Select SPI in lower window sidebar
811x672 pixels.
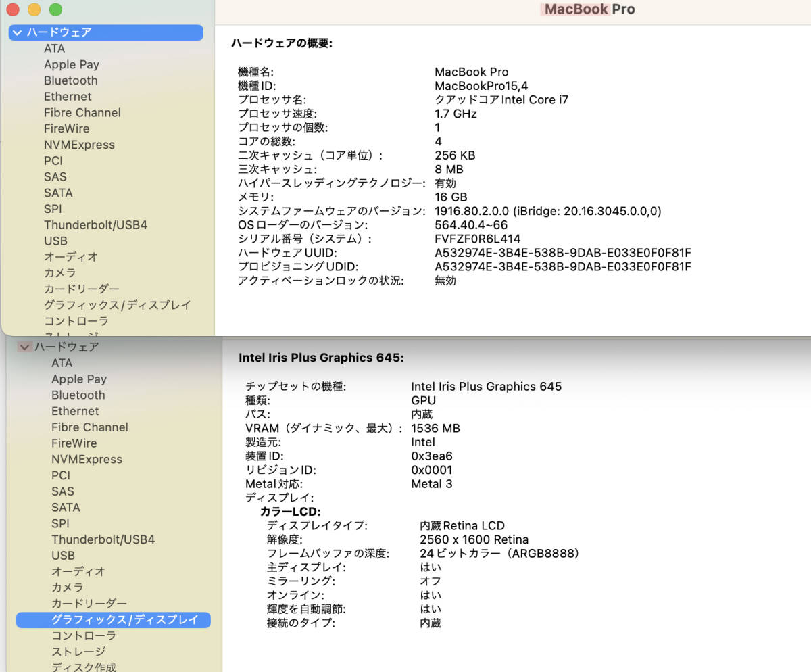click(60, 523)
